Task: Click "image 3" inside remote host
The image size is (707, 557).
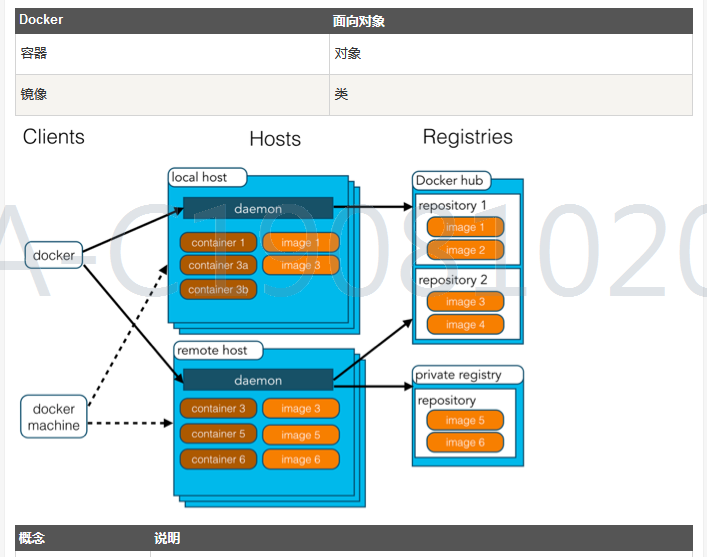Action: coord(301,409)
